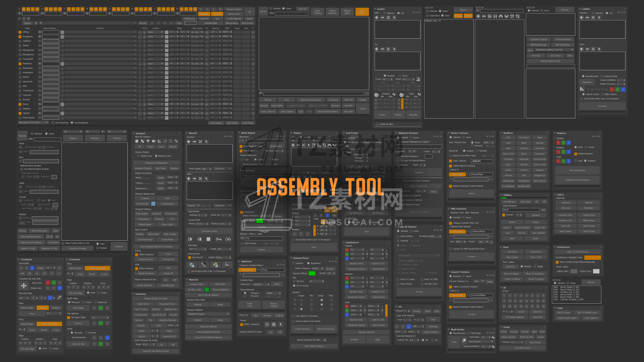Click Viewports Configuration button
The height and width of the screenshot is (362, 644).
click(x=156, y=163)
